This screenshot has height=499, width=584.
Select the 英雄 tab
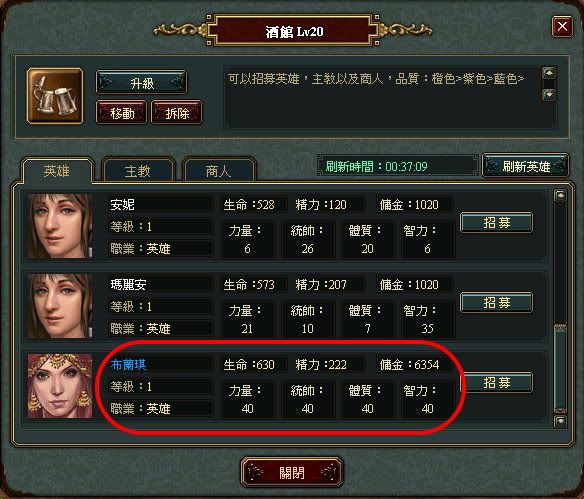click(x=57, y=171)
